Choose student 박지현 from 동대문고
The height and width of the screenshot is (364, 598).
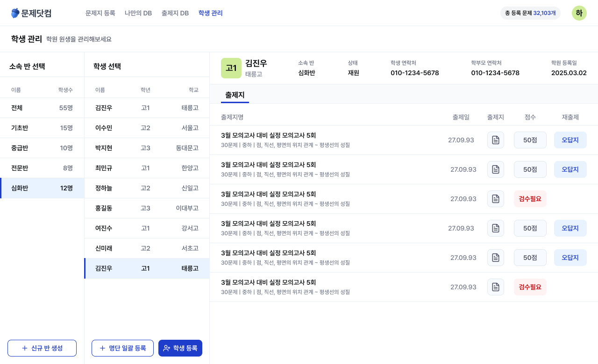[147, 148]
